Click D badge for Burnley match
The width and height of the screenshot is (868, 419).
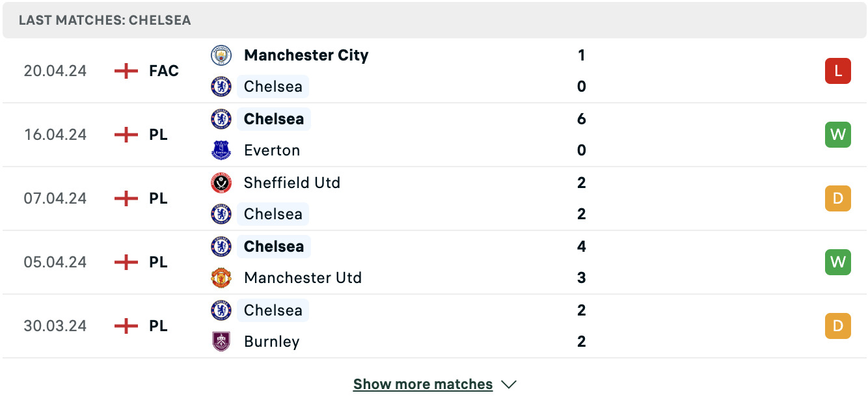pos(838,326)
